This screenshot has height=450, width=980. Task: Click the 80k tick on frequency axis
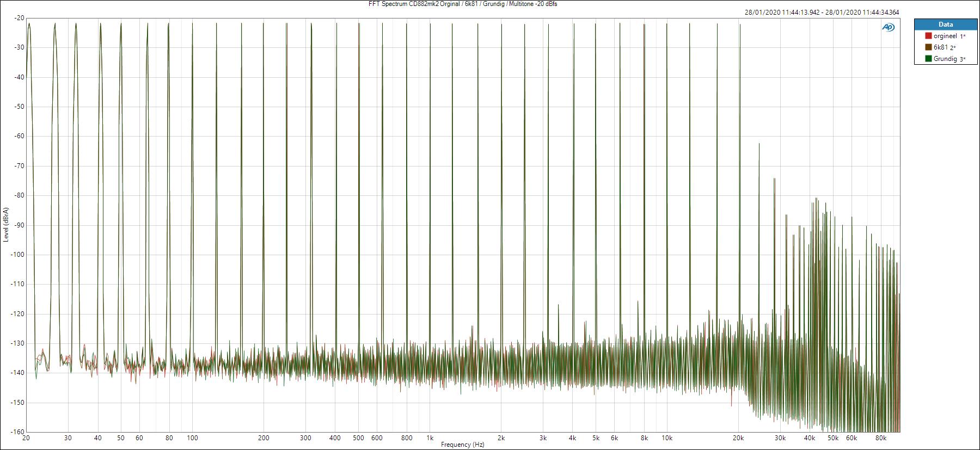(881, 437)
